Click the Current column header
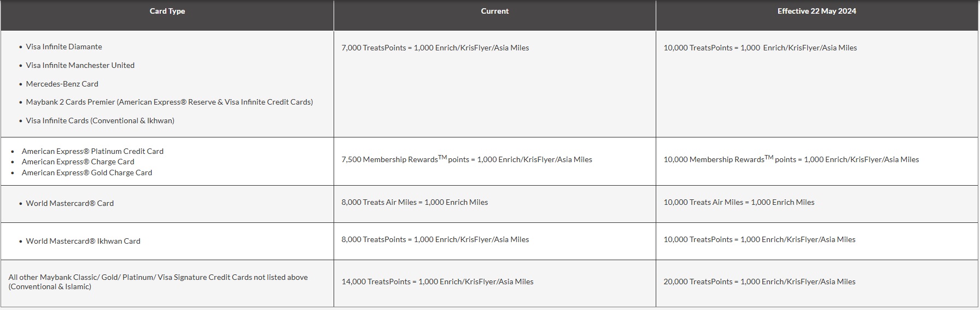 coord(494,11)
